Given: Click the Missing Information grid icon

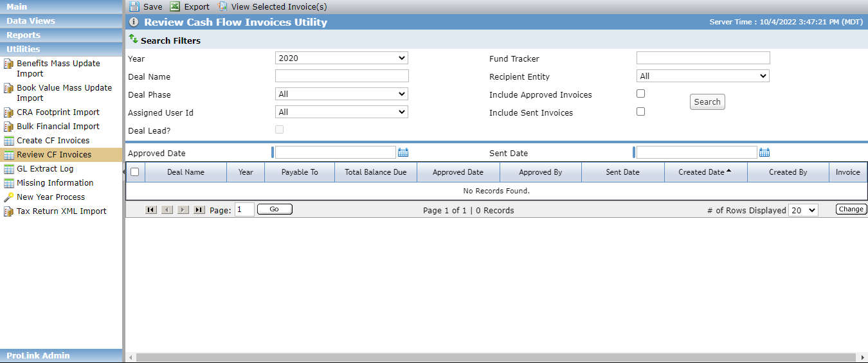Looking at the screenshot, I should [9, 183].
